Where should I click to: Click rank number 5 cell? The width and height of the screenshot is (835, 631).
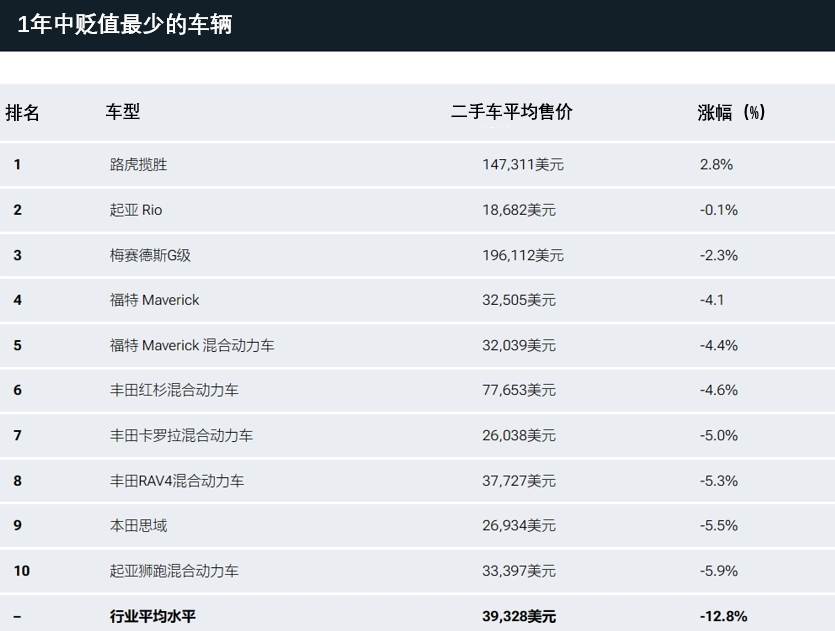point(18,345)
